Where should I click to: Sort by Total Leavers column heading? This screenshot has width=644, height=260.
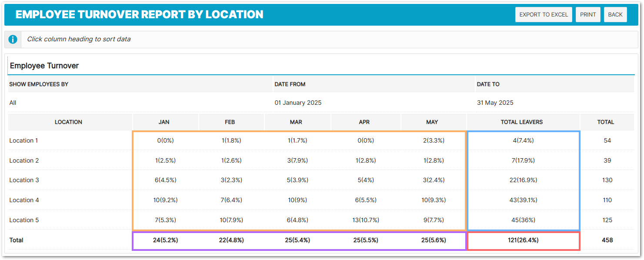tap(522, 122)
